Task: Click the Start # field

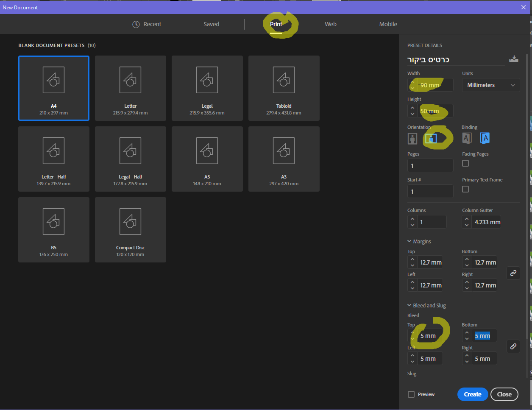Action: [x=430, y=191]
